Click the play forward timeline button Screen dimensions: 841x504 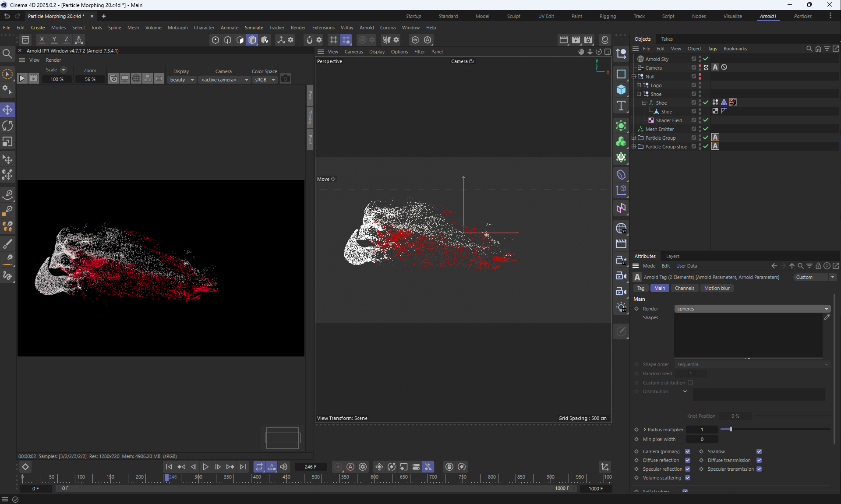pos(205,467)
